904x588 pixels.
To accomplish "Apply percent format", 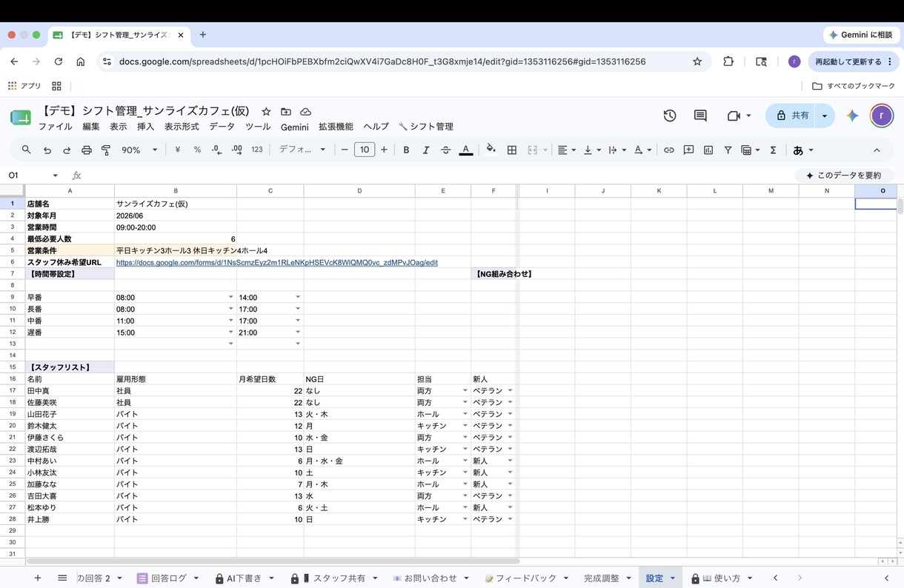I will (x=197, y=150).
